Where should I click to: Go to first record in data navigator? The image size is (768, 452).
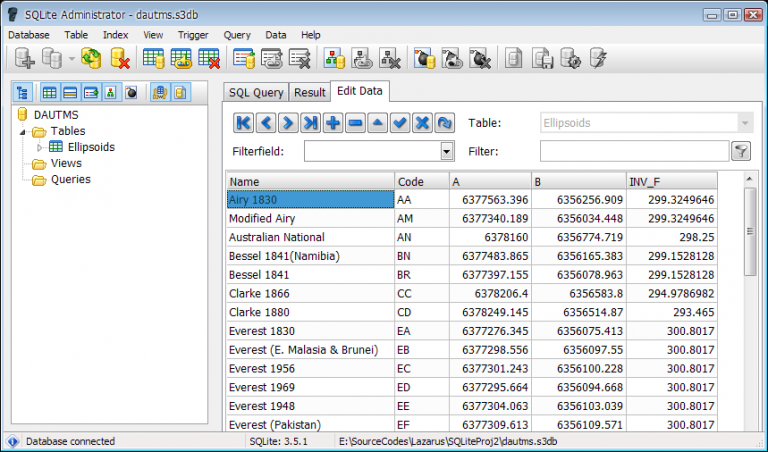coord(243,123)
